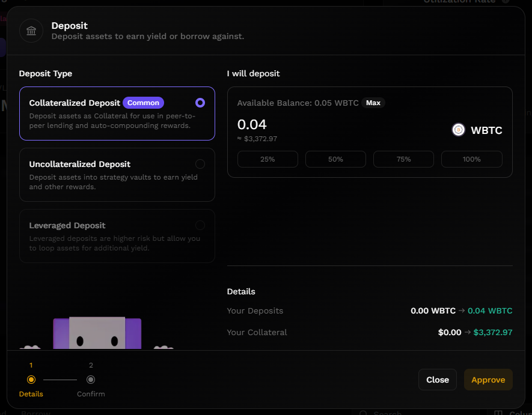Image resolution: width=532 pixels, height=415 pixels.
Task: Set deposit amount to 25%
Action: pos(268,159)
